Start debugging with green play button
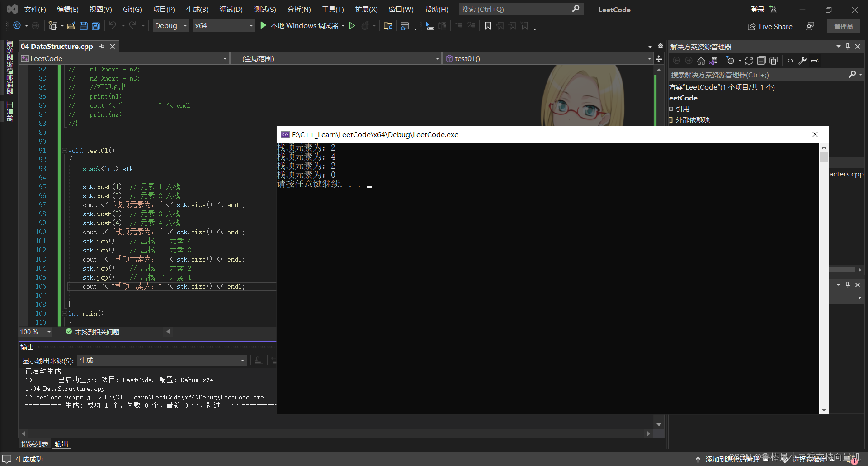 (x=264, y=26)
